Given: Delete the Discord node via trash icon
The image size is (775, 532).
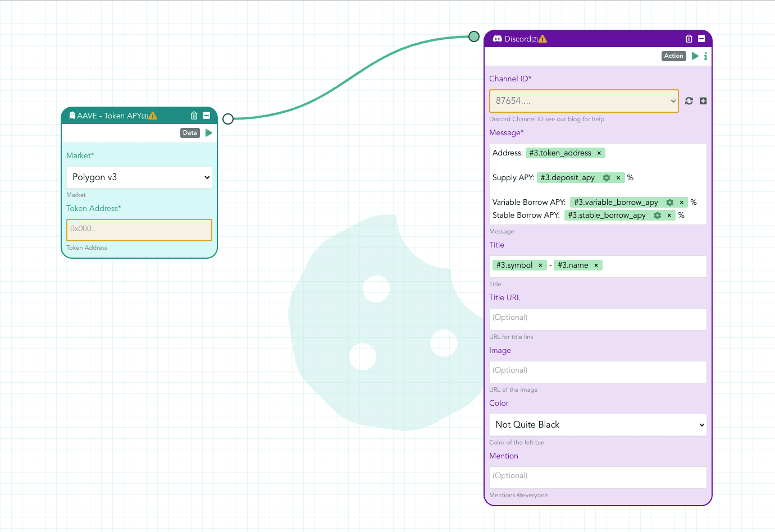Looking at the screenshot, I should [x=689, y=39].
